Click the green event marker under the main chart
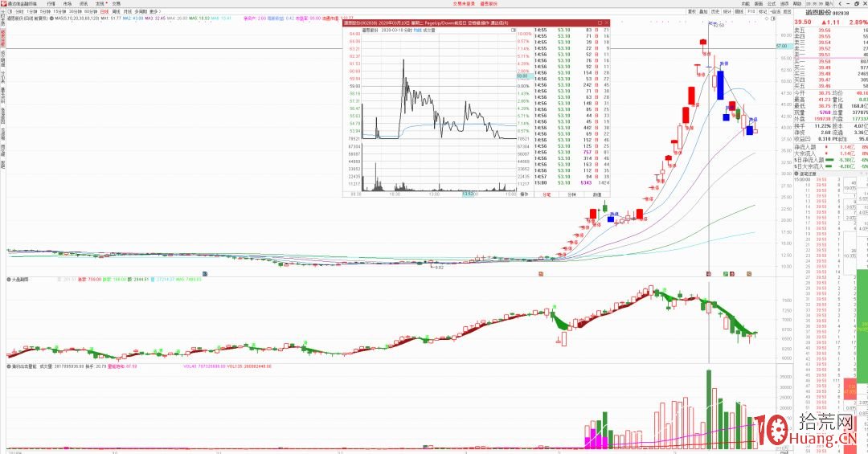This screenshot has height=454, width=868. click(725, 273)
